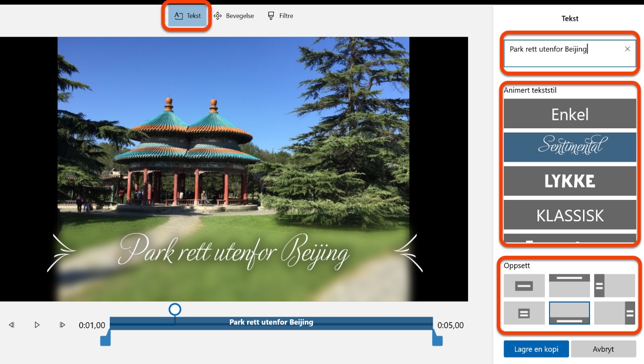The width and height of the screenshot is (644, 364).
Task: Clear text with the X icon
Action: (x=627, y=49)
